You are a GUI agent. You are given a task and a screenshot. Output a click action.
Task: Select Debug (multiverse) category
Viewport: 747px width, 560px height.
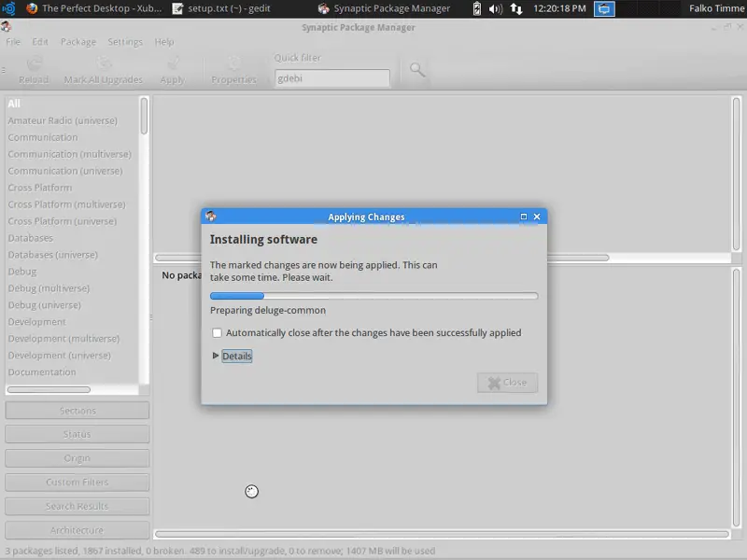(72, 288)
